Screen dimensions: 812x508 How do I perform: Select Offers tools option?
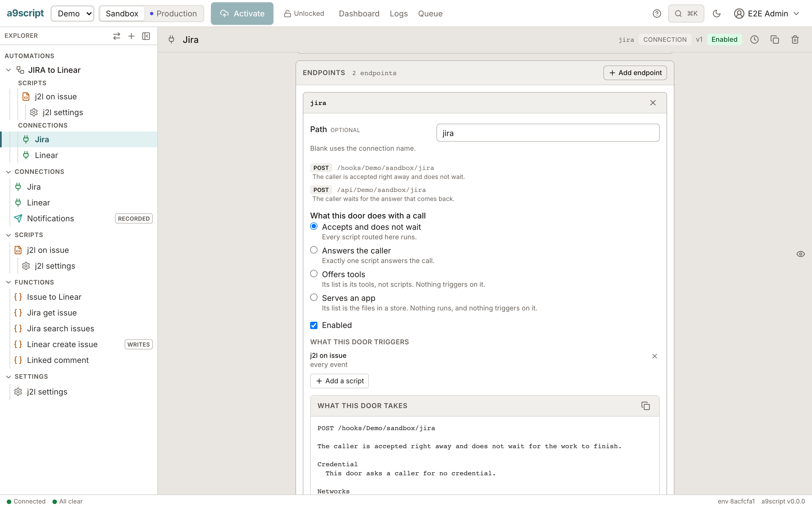pyautogui.click(x=314, y=273)
